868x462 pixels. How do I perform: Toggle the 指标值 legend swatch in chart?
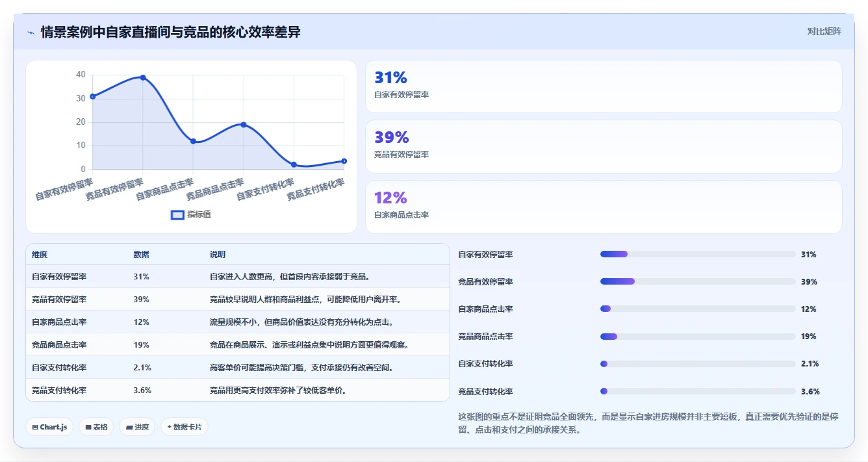click(177, 214)
